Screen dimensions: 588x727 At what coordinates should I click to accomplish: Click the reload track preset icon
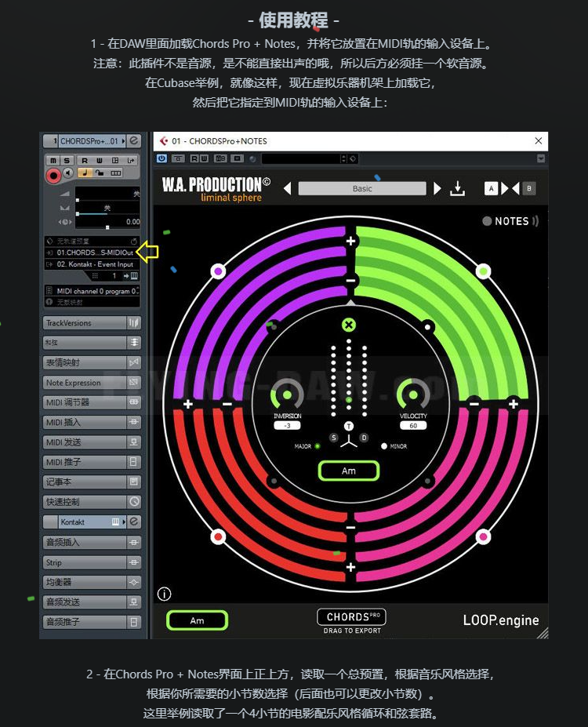click(134, 241)
